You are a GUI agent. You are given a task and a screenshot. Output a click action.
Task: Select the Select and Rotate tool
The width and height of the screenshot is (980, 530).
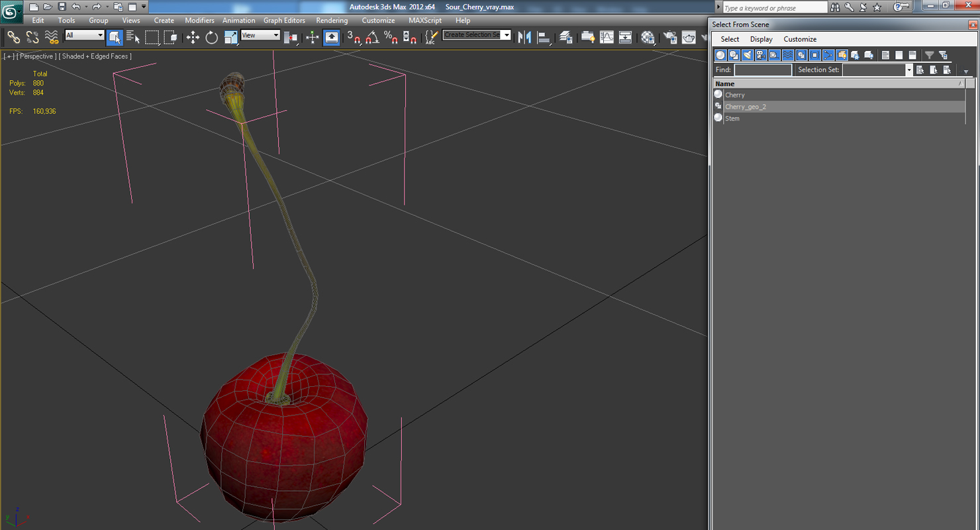click(x=212, y=37)
